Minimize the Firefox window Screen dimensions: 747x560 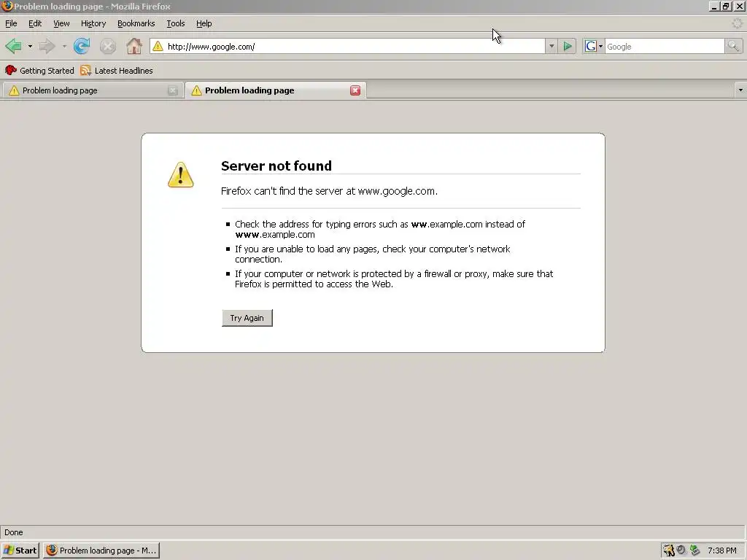pyautogui.click(x=713, y=7)
